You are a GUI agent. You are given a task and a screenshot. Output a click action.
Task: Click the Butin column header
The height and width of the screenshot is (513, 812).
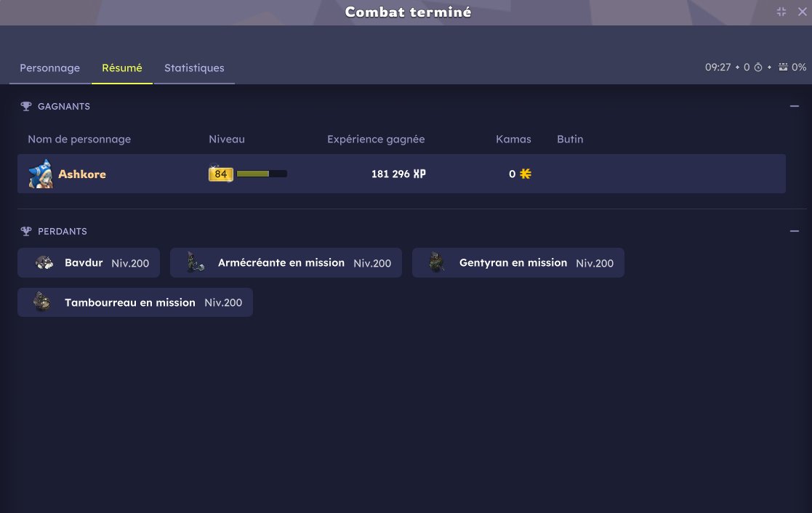(570, 139)
